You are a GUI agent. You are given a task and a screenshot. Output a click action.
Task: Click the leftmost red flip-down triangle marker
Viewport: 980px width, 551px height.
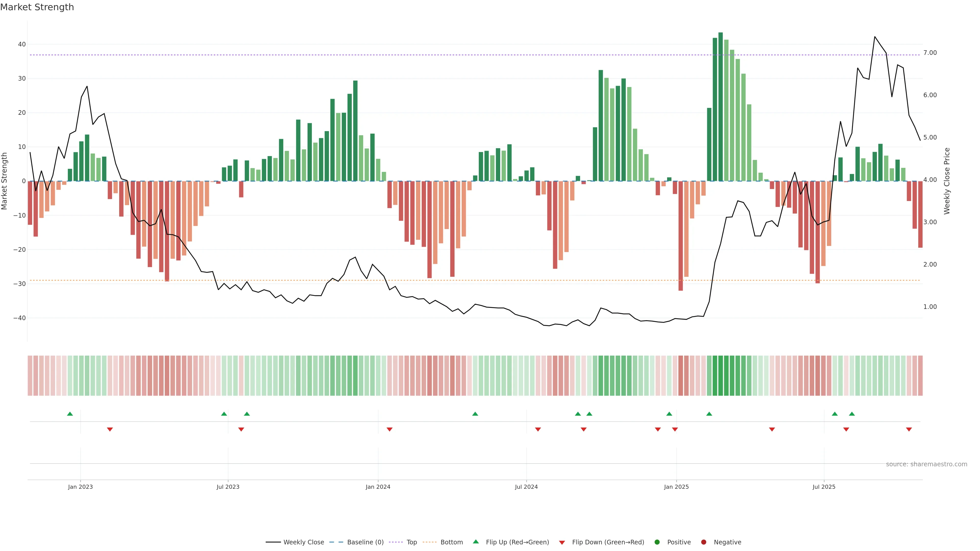click(110, 429)
